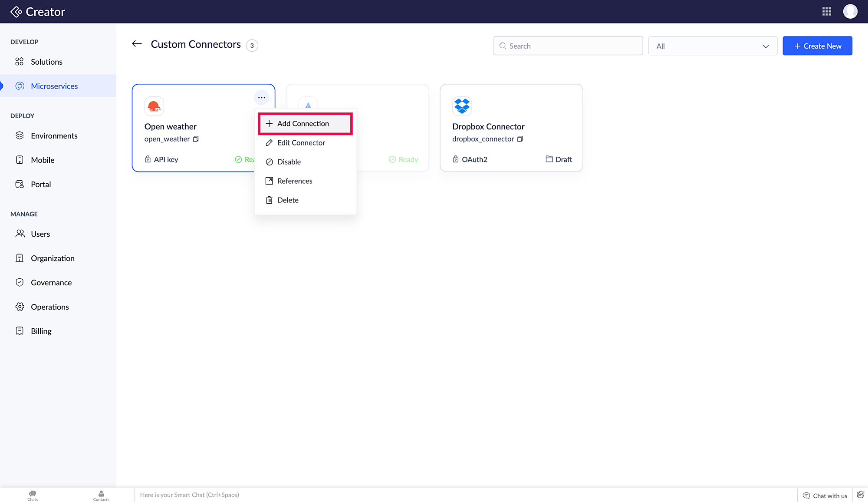The height and width of the screenshot is (502, 868).
Task: Click the Create New button
Action: pyautogui.click(x=817, y=46)
